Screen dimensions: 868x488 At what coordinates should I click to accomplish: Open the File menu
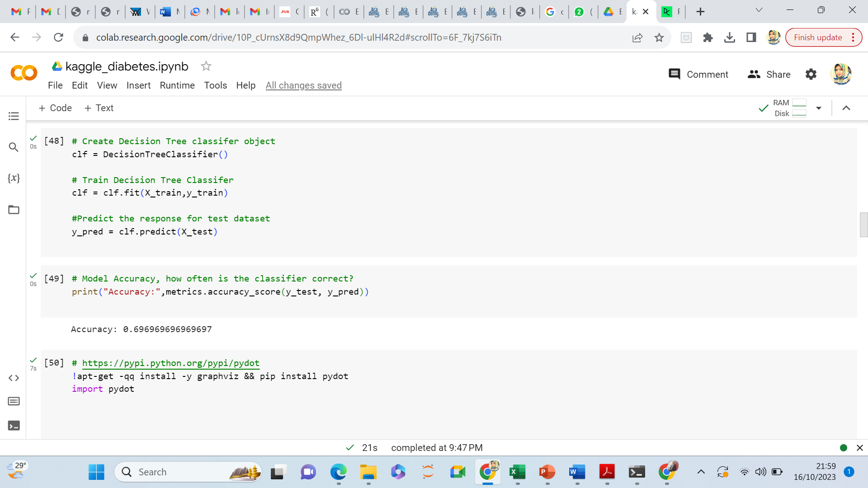55,85
